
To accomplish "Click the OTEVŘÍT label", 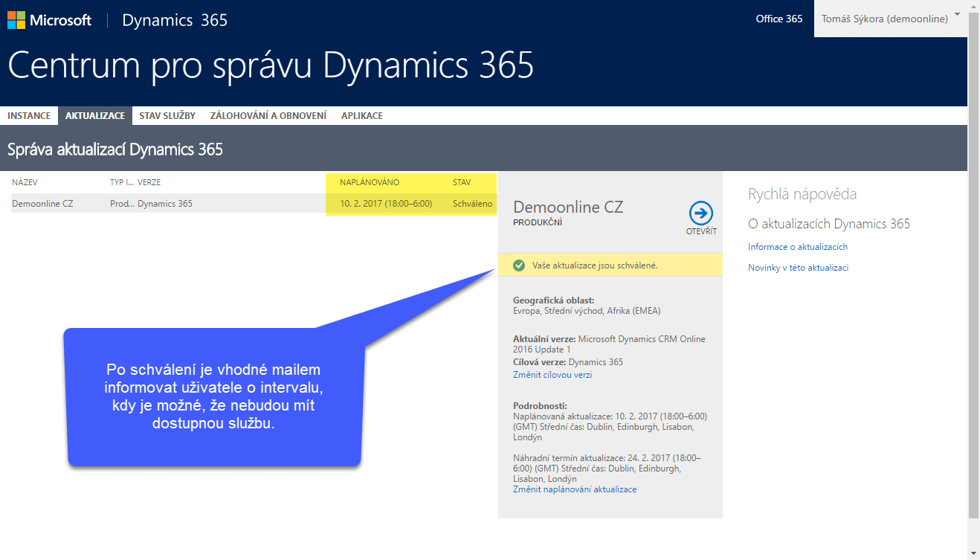I will coord(701,231).
